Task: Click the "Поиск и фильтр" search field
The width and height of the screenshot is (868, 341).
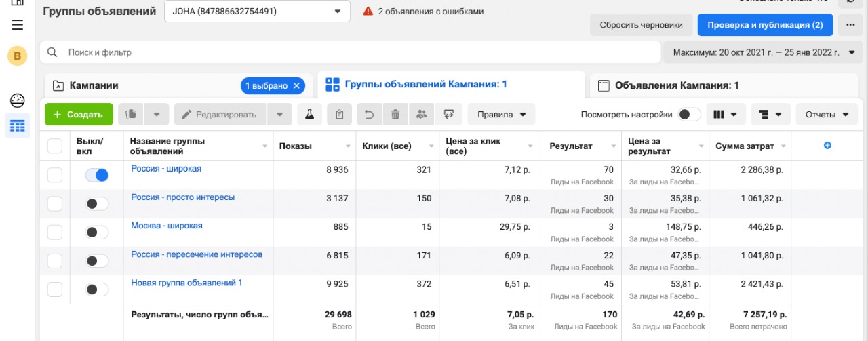Action: (x=353, y=52)
